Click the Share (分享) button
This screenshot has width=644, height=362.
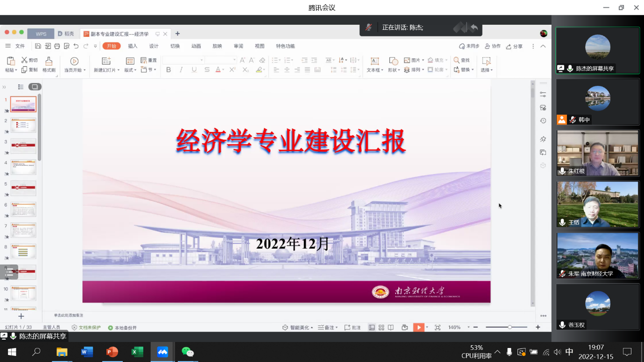click(514, 46)
